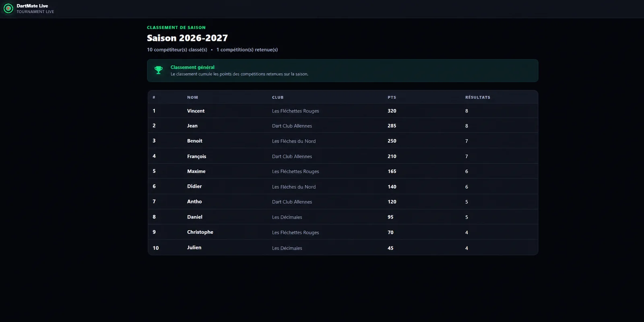Click Julien's 45 points value

coord(390,248)
